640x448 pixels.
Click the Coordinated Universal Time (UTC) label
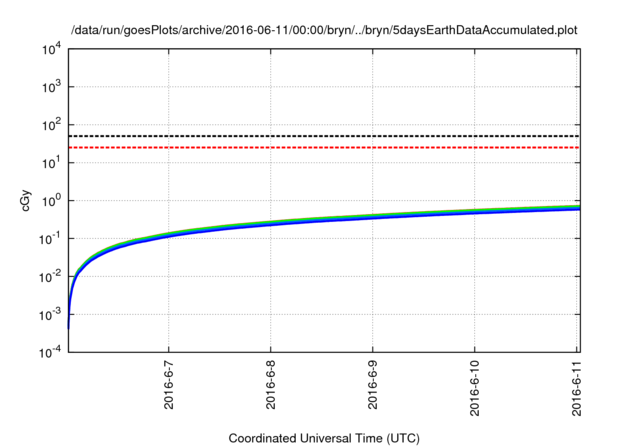tap(324, 439)
